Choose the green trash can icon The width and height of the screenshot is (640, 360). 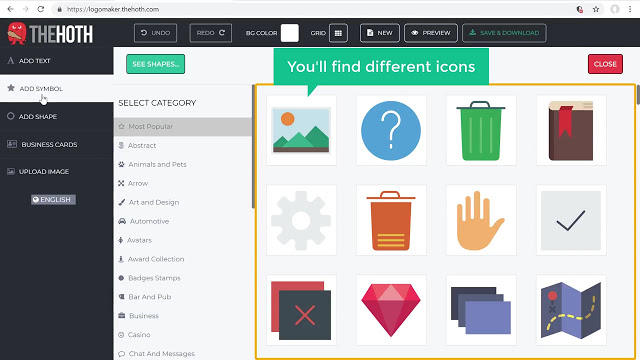481,131
